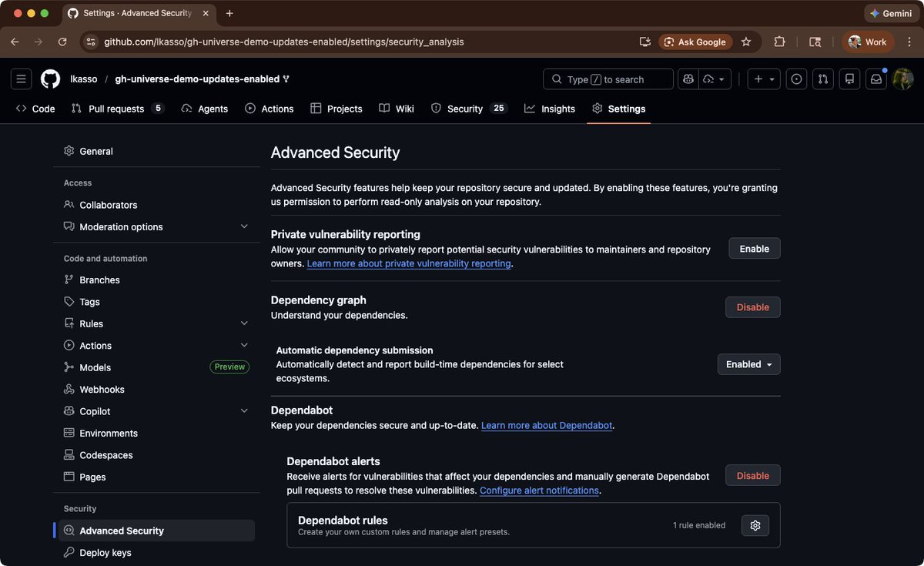This screenshot has height=566, width=924.
Task: Open the Work profile menu
Action: (868, 42)
